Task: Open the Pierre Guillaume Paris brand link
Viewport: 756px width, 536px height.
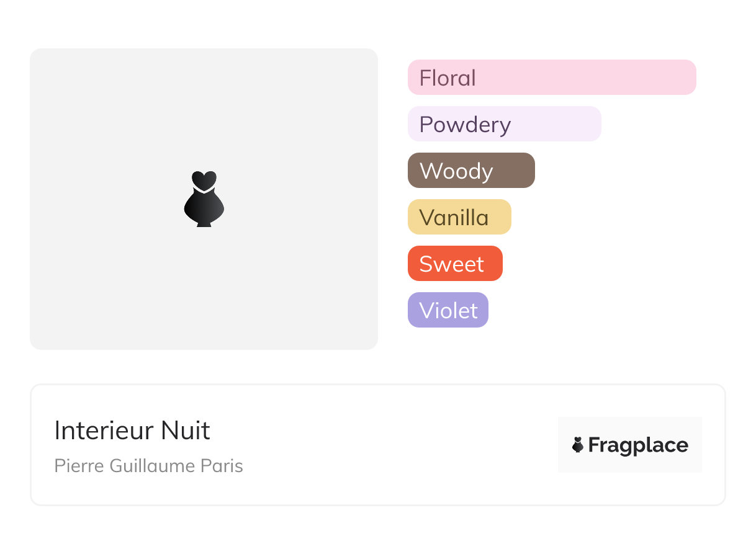Action: pyautogui.click(x=149, y=466)
